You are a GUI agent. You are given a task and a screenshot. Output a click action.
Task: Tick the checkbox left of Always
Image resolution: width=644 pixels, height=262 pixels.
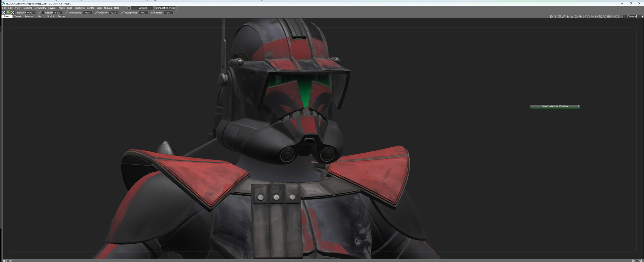(x=129, y=8)
